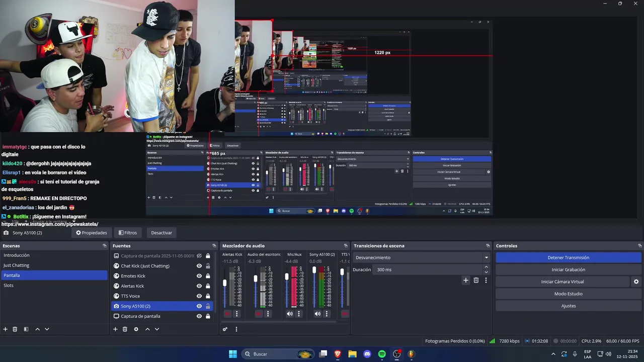Hide TTS Voice source
Image resolution: width=644 pixels, height=362 pixels.
tap(199, 296)
